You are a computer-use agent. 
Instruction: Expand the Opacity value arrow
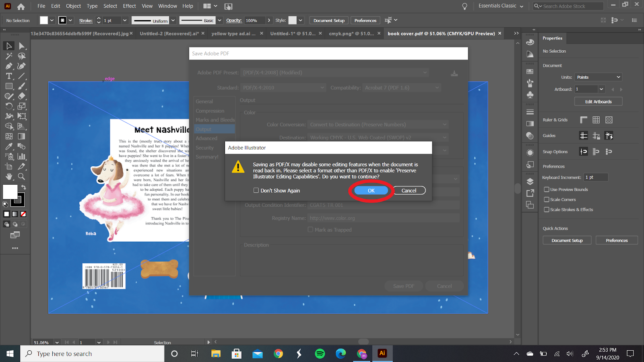(x=269, y=21)
